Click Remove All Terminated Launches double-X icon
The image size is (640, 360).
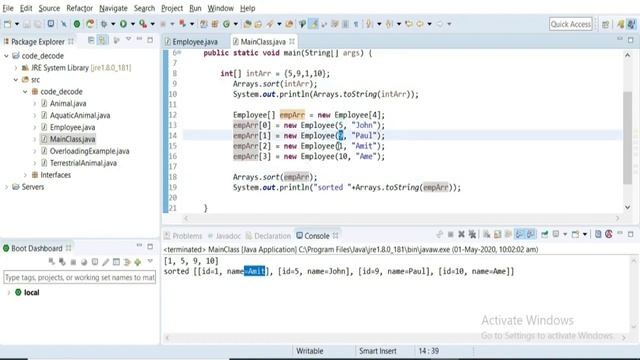click(x=472, y=234)
